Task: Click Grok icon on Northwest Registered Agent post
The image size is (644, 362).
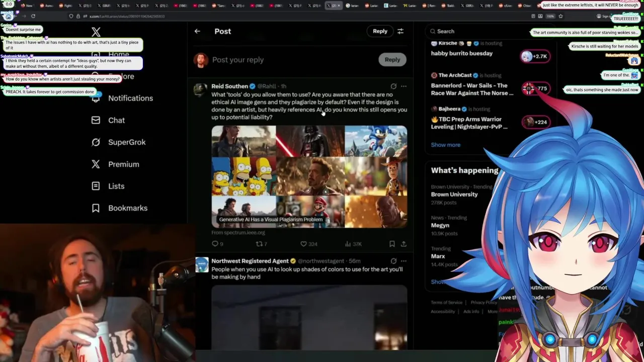Action: tap(393, 261)
